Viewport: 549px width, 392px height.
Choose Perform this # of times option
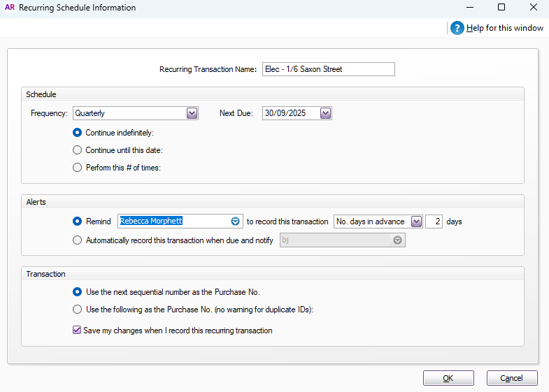(x=78, y=167)
